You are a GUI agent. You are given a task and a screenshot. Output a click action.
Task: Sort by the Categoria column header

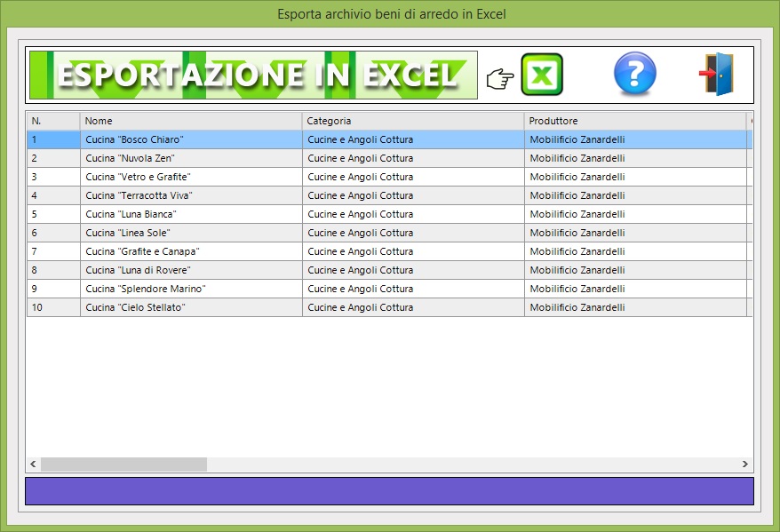point(413,121)
